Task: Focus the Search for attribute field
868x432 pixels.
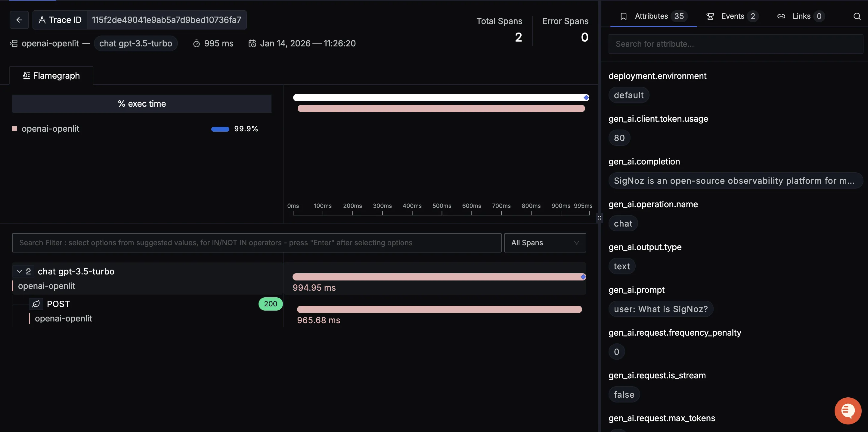Action: (x=736, y=44)
